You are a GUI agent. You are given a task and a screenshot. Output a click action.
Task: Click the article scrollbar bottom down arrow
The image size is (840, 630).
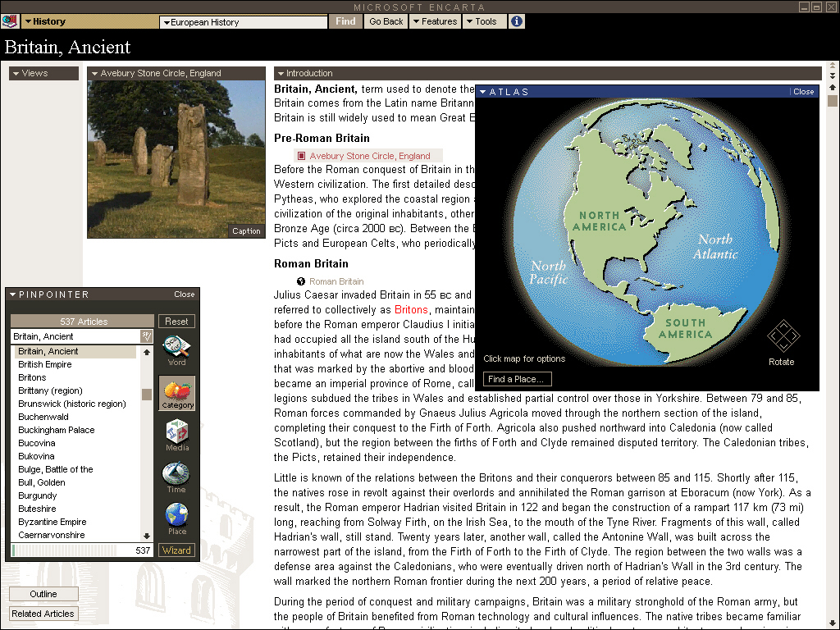(x=833, y=624)
